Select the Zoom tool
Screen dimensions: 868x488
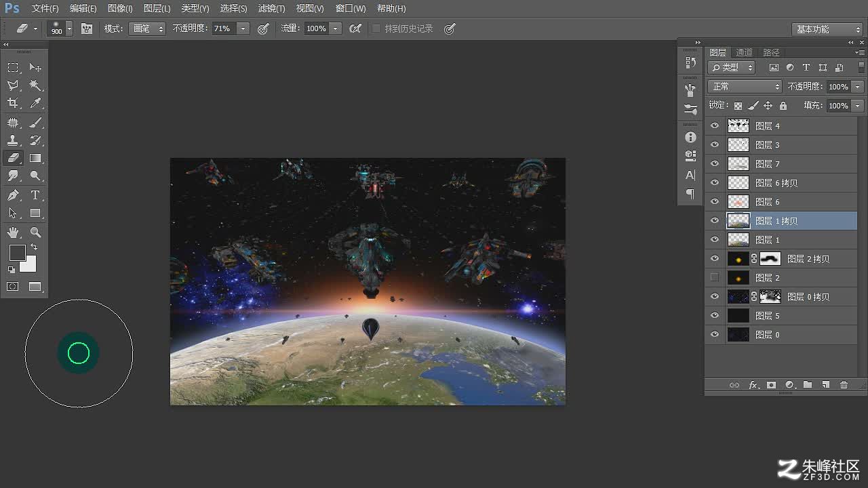(35, 232)
